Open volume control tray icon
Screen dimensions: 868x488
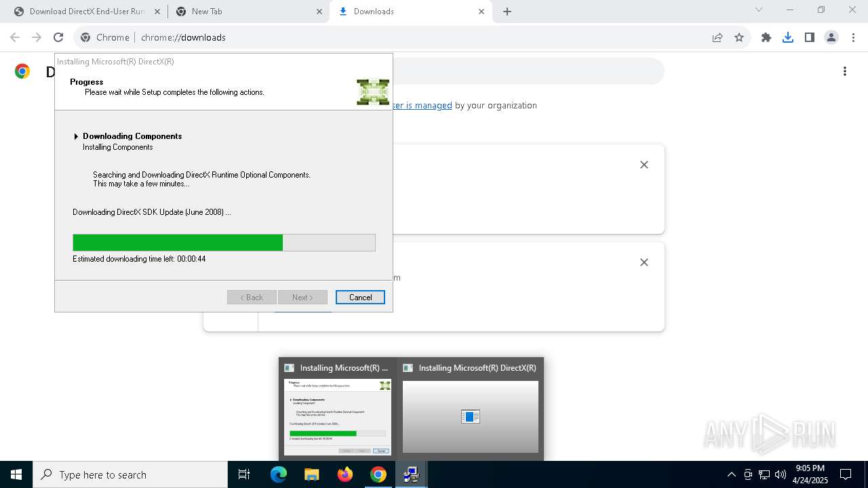(780, 474)
